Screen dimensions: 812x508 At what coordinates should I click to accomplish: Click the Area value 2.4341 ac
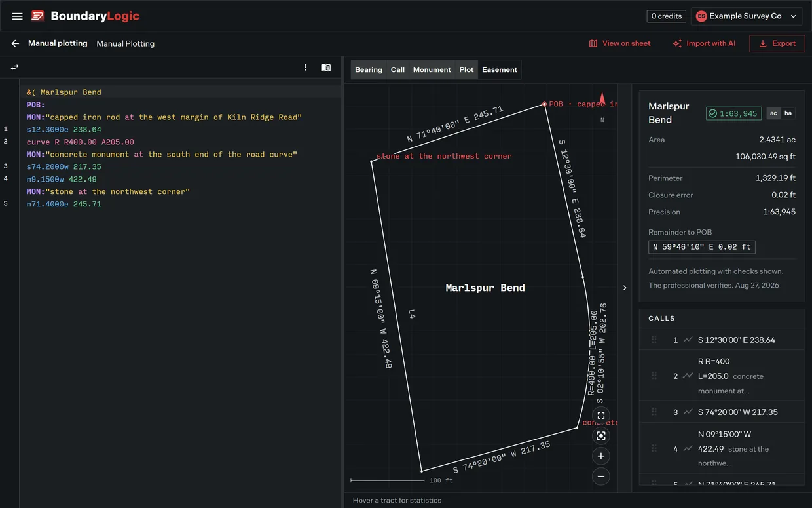[777, 140]
